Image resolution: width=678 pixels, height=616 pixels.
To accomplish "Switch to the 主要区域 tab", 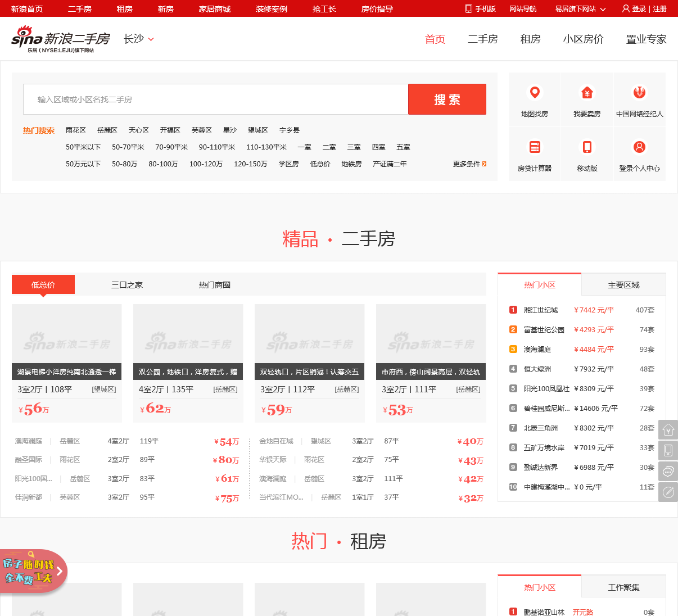I will (623, 285).
